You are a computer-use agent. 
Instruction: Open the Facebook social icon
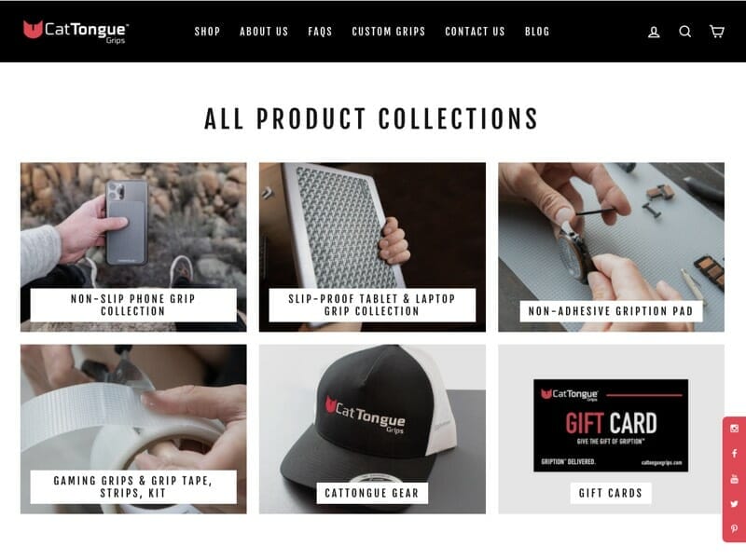(734, 454)
